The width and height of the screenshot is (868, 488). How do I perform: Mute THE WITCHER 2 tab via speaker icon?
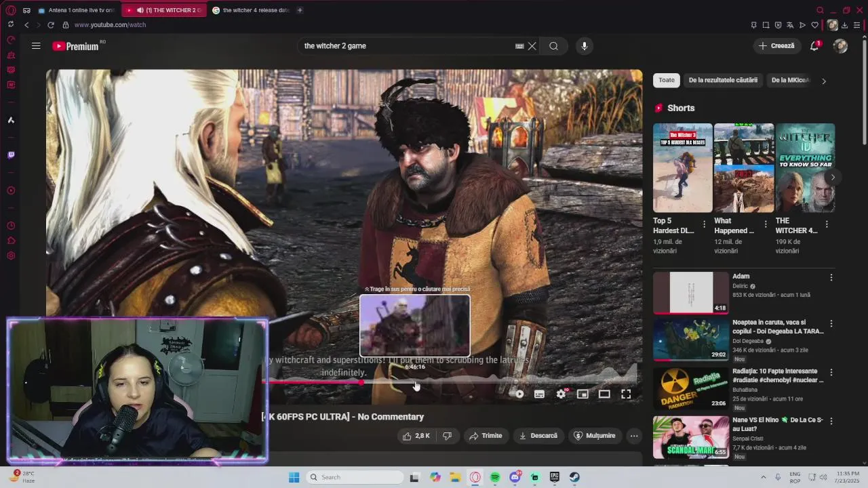140,10
